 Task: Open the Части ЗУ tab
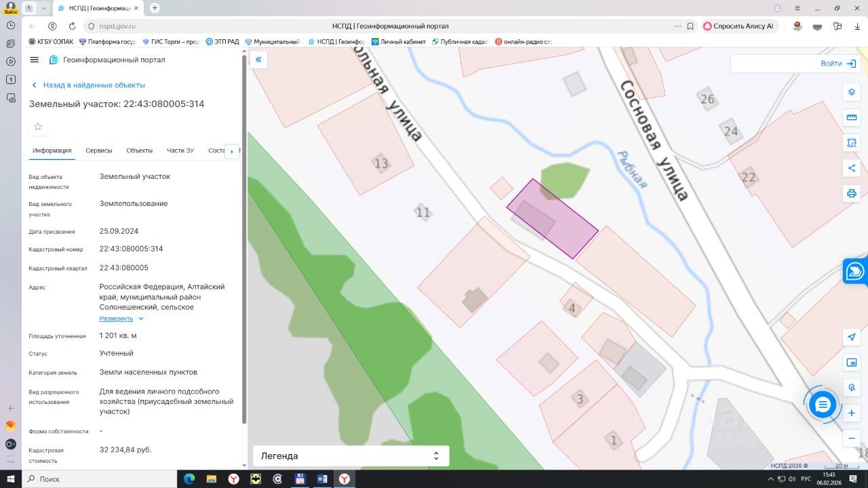tap(180, 150)
